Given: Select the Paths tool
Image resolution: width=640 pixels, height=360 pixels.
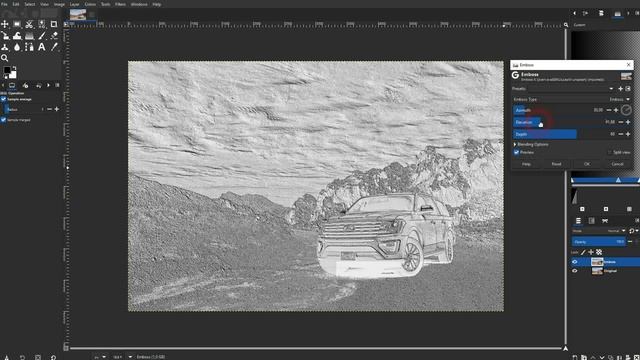Looking at the screenshot, I should (x=29, y=47).
